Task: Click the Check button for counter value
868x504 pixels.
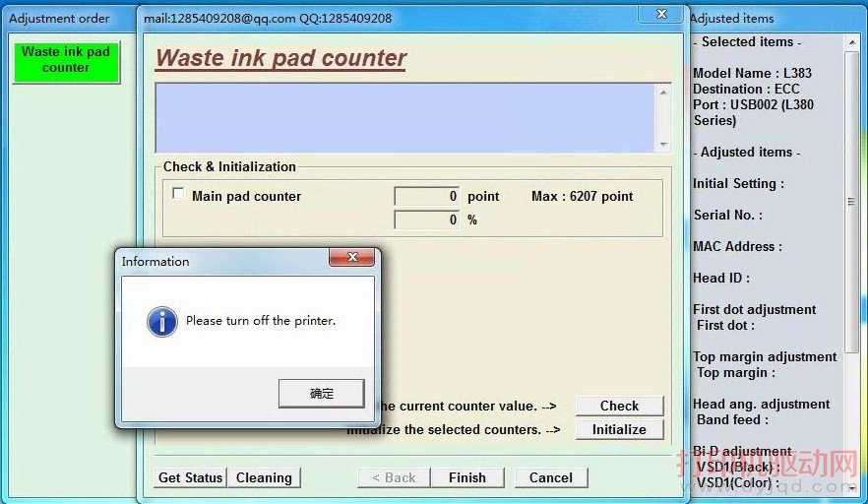Action: click(619, 406)
